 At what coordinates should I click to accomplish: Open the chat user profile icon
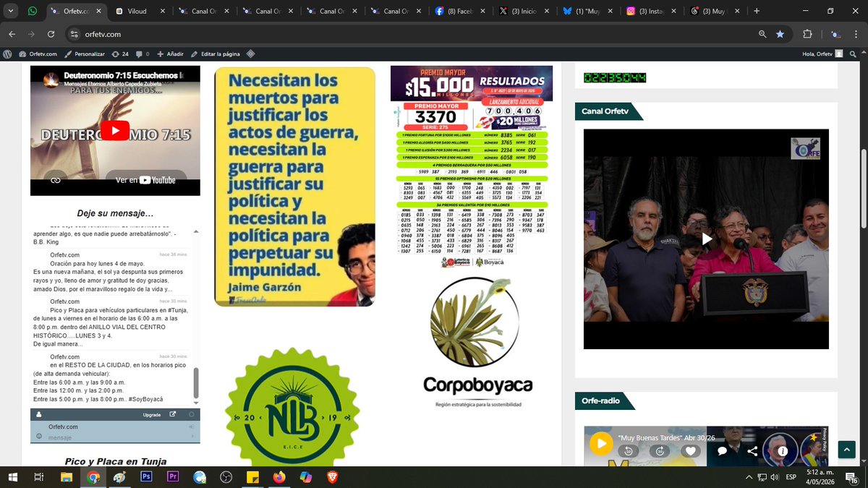pyautogui.click(x=39, y=414)
